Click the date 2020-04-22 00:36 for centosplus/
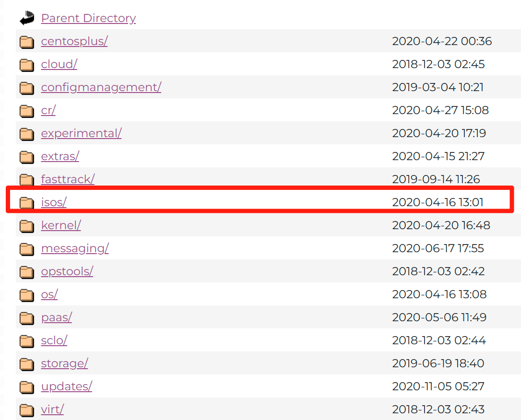This screenshot has height=420, width=521. tap(442, 41)
